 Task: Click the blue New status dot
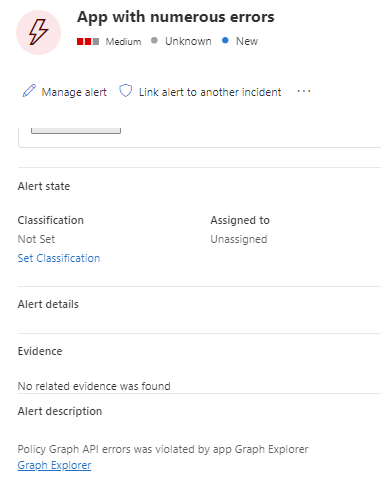pyautogui.click(x=225, y=40)
